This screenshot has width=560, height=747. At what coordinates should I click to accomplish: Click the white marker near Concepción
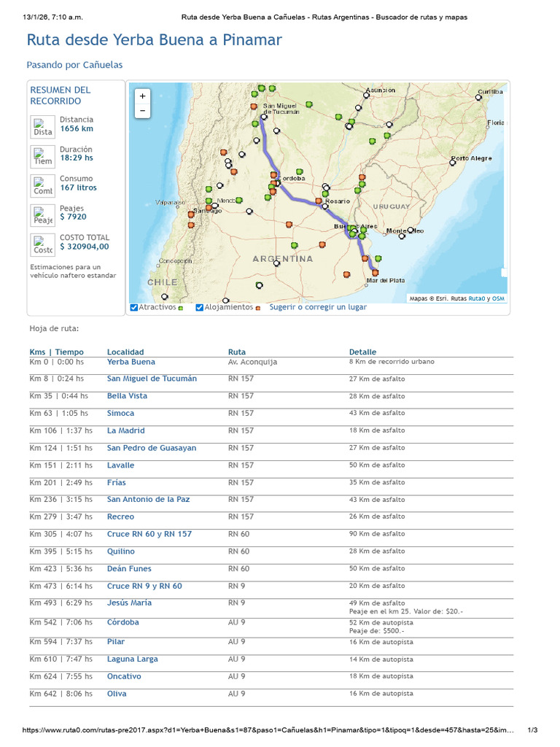tap(165, 297)
